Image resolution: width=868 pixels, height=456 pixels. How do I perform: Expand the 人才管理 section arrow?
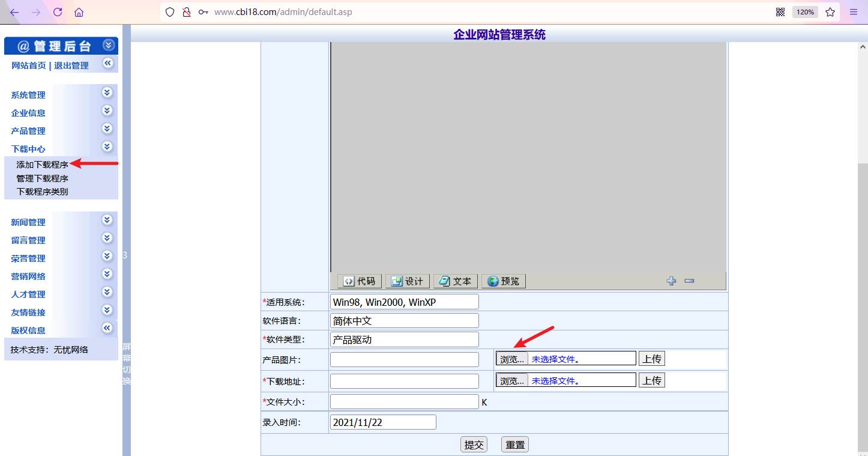[x=107, y=292]
